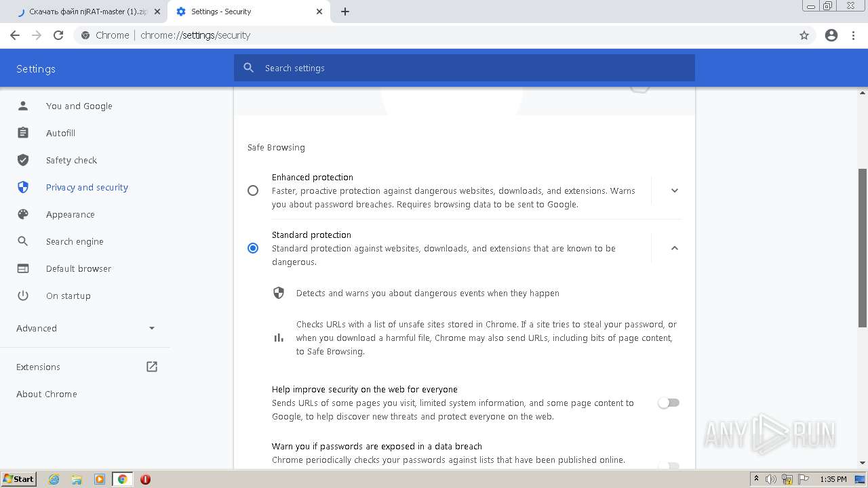Expand Enhanced protection details chevron

675,190
